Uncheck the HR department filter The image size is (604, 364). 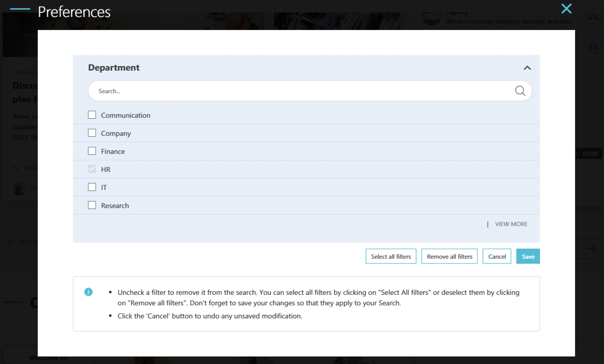pyautogui.click(x=92, y=169)
